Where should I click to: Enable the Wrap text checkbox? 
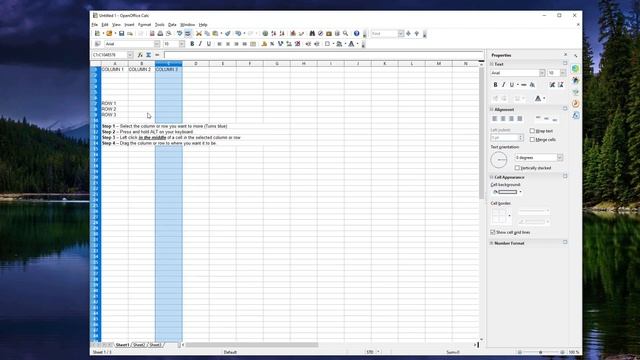(x=532, y=131)
